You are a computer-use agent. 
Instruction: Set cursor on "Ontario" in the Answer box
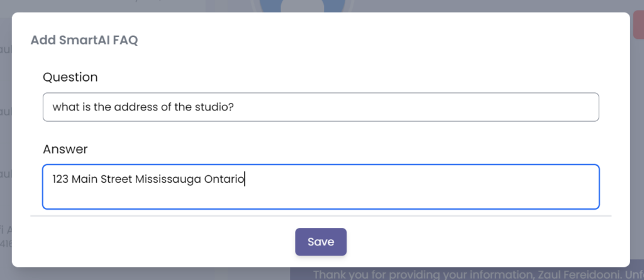pyautogui.click(x=224, y=179)
